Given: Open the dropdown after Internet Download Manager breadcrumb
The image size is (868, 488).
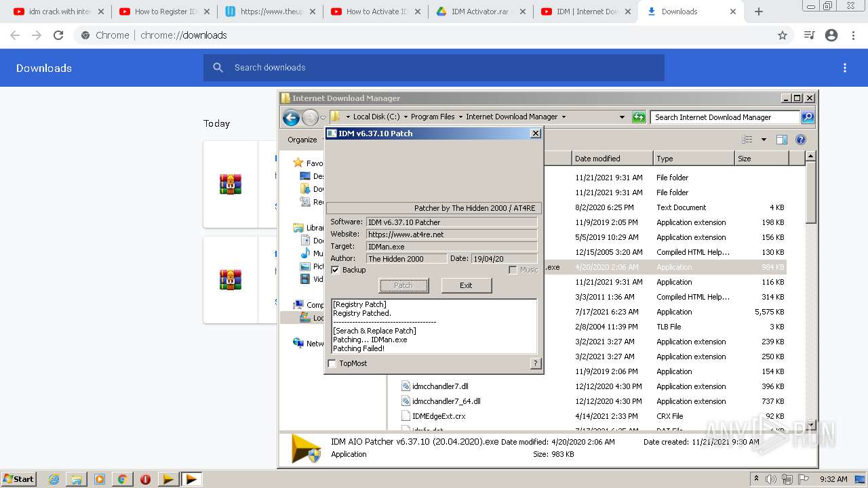Looking at the screenshot, I should pos(563,117).
